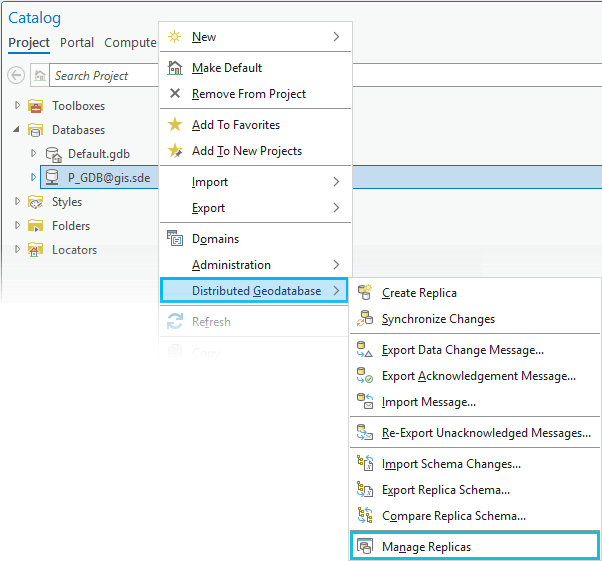Open Domains from the context menu
This screenshot has width=602, height=561.
tap(256, 239)
